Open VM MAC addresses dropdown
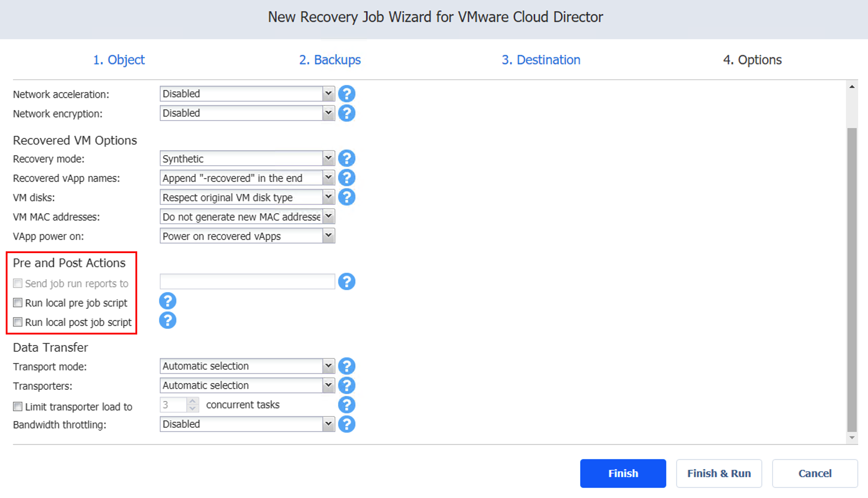The height and width of the screenshot is (498, 868). click(x=247, y=217)
